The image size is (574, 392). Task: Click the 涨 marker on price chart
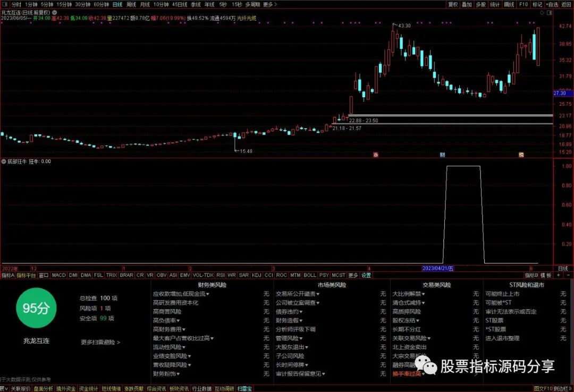376,155
